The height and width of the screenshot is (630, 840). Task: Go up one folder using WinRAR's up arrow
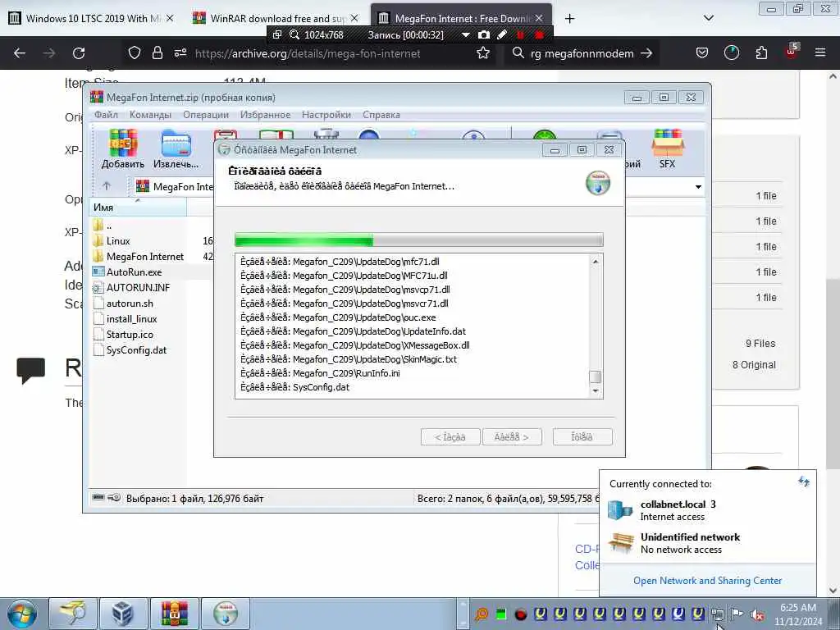click(x=107, y=186)
